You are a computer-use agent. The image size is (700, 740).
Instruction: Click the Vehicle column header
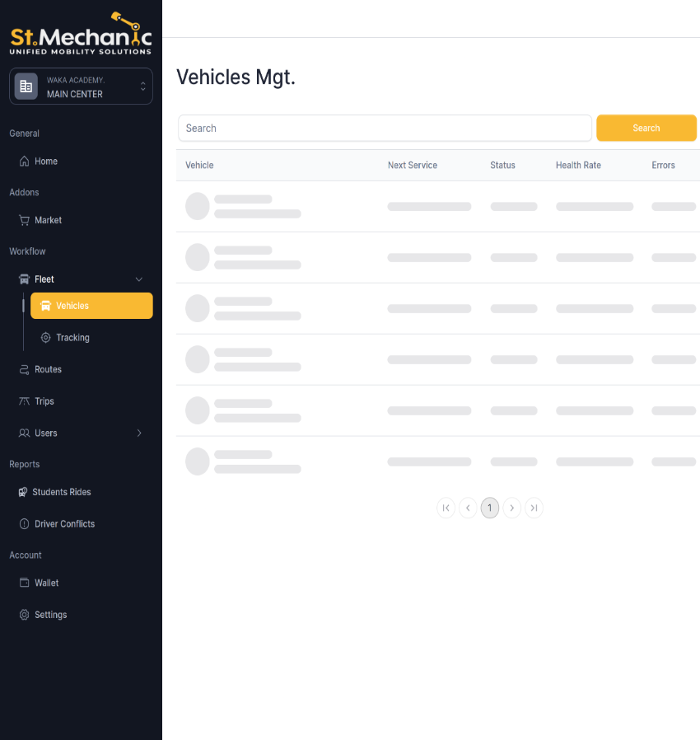coord(199,165)
